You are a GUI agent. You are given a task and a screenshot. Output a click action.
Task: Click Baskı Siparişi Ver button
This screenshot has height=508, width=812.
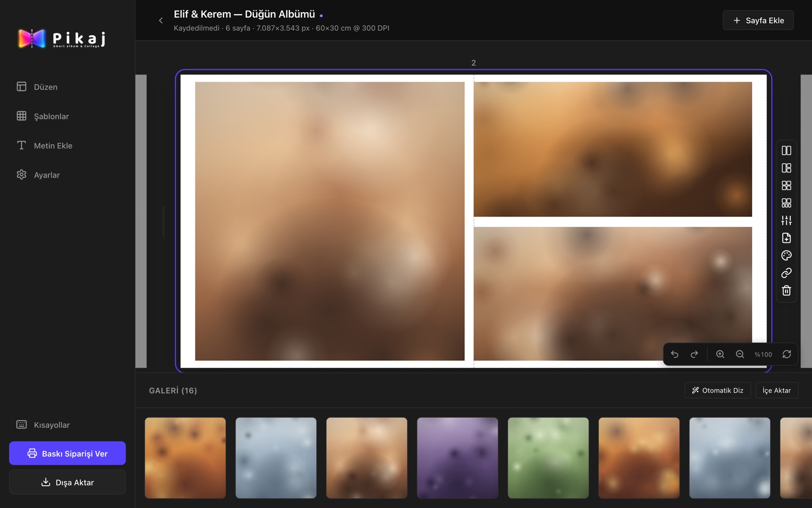point(67,453)
